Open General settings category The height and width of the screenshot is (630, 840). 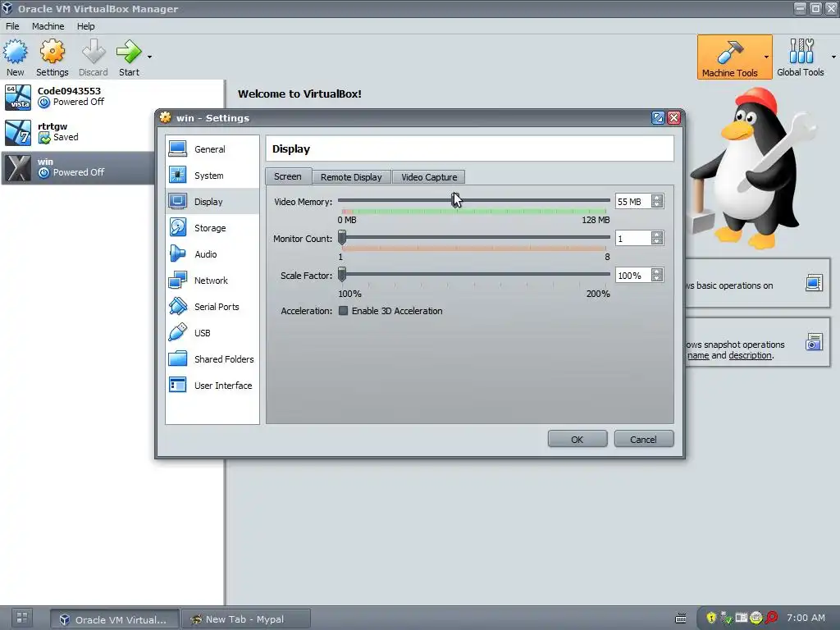click(212, 149)
